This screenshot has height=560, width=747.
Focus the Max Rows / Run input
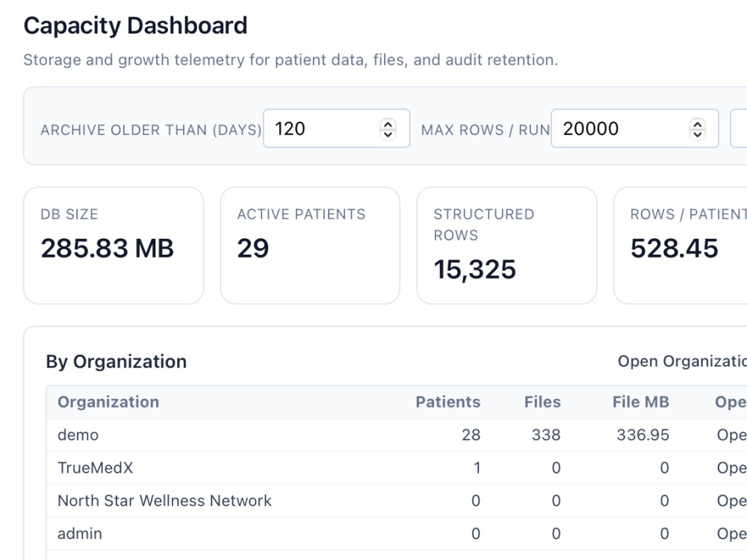[634, 128]
